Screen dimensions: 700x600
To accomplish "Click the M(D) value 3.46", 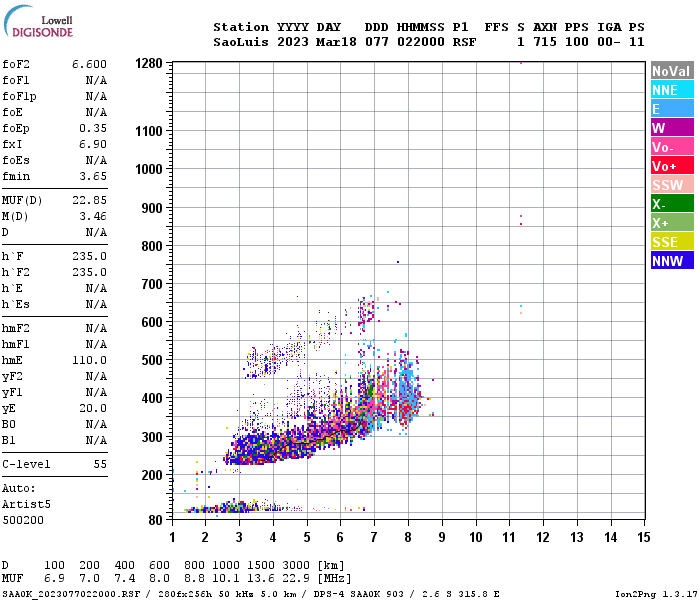I will tap(93, 216).
